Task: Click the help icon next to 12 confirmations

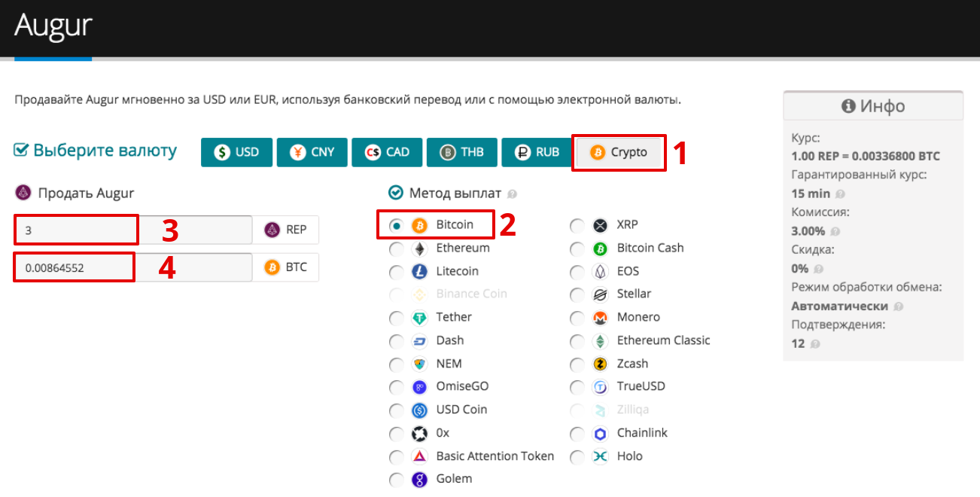Action: [814, 344]
